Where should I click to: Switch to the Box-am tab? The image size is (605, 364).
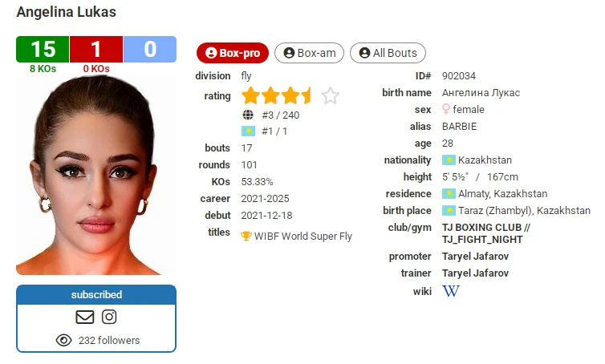point(309,53)
